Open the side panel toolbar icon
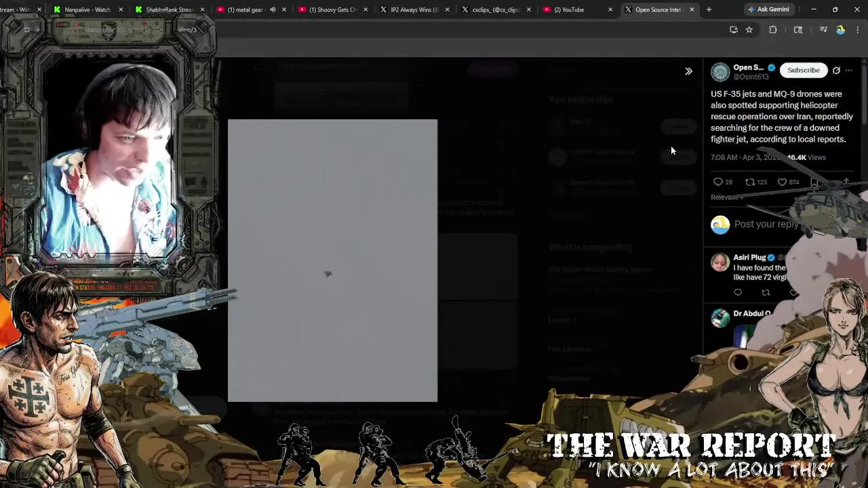 [798, 30]
